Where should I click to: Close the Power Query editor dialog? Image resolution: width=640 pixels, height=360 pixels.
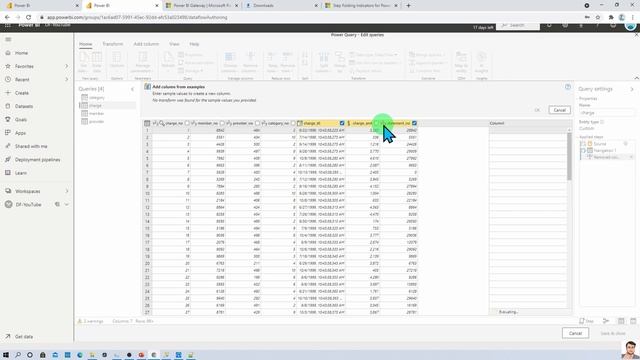636,35
